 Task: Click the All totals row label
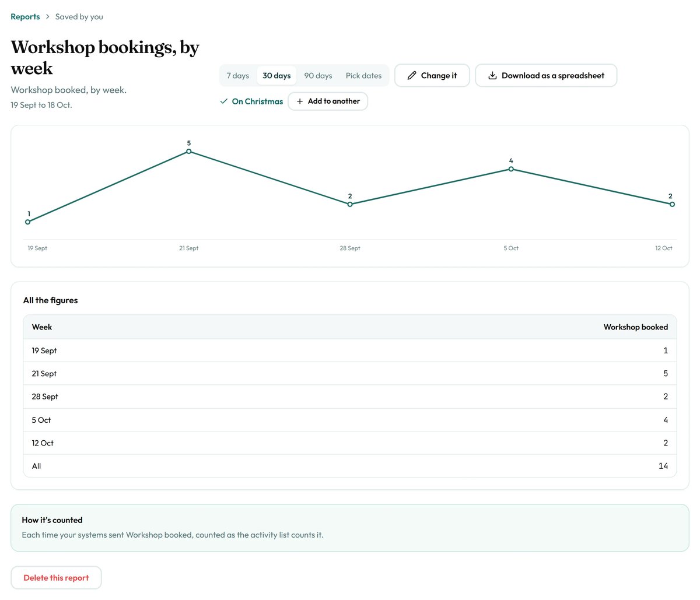pos(36,466)
